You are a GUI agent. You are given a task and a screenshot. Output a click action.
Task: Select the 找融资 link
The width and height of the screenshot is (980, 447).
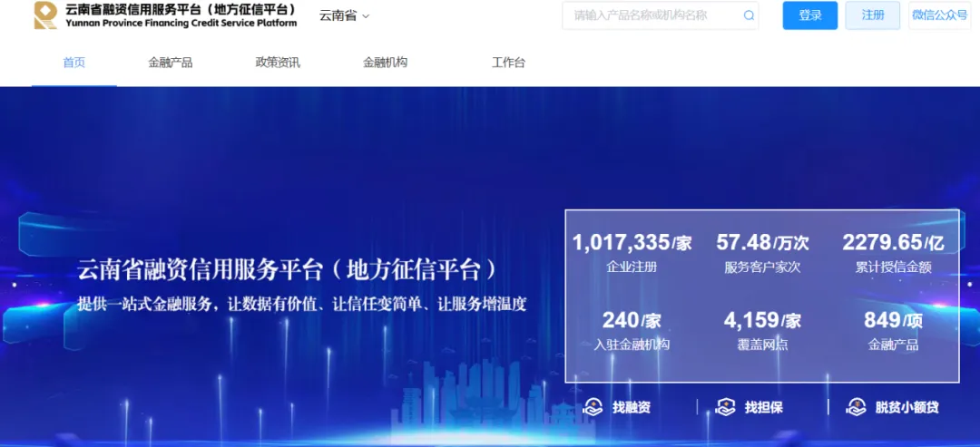[632, 408]
